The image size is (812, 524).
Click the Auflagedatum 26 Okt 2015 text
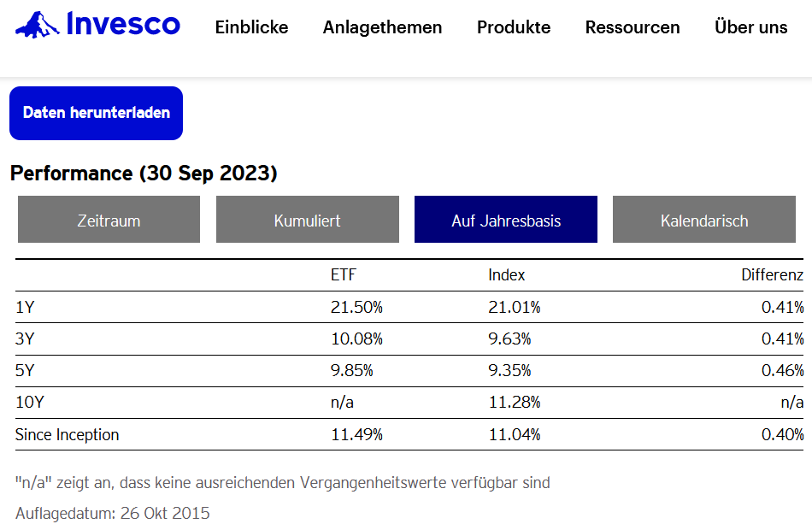coord(112,514)
